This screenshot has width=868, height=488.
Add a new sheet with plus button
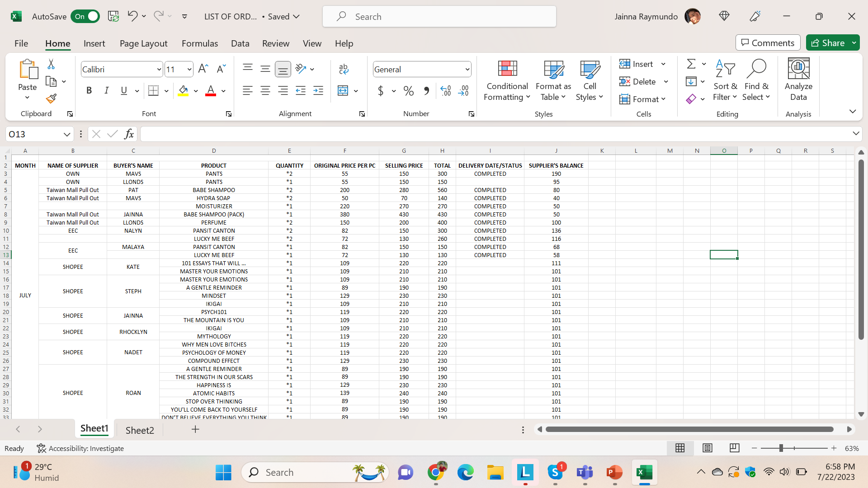tap(195, 429)
